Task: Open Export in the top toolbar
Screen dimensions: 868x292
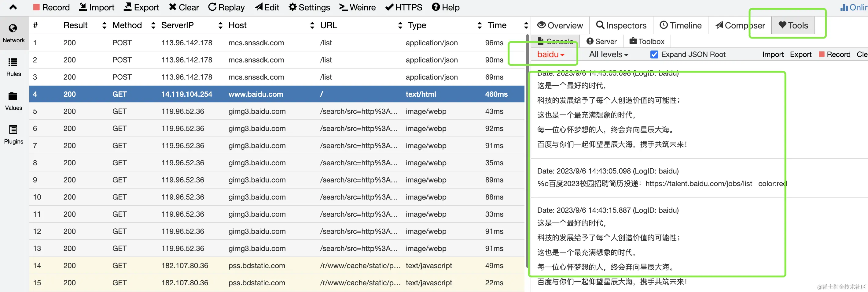Action: tap(141, 7)
